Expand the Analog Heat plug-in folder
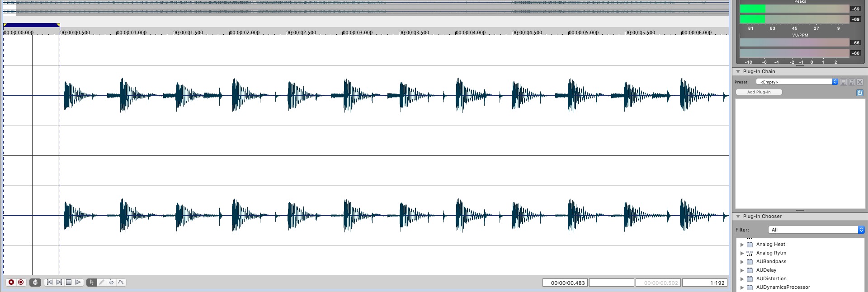 742,245
